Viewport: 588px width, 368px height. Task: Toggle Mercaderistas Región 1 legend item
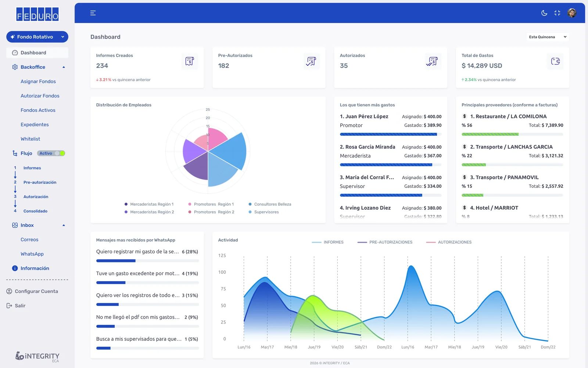pyautogui.click(x=149, y=204)
